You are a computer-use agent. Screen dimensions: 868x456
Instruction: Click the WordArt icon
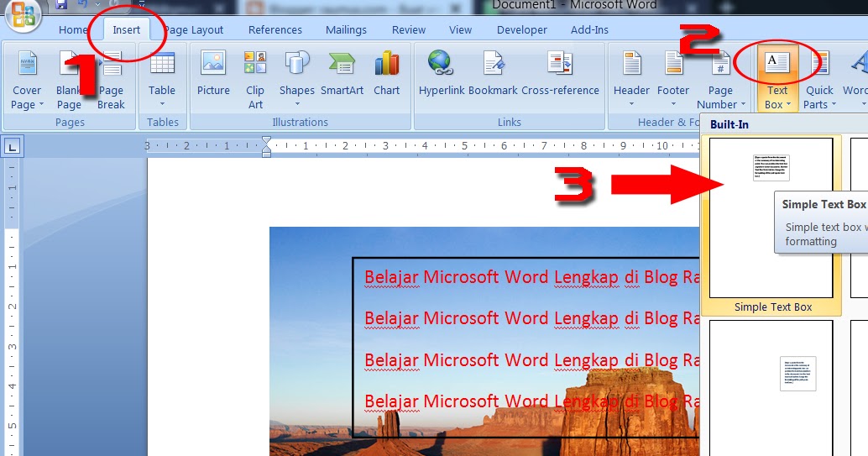[859, 63]
